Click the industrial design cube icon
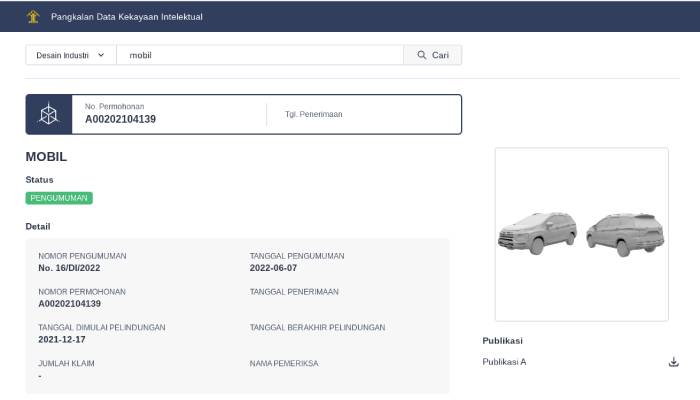This screenshot has height=400, width=700. [49, 114]
